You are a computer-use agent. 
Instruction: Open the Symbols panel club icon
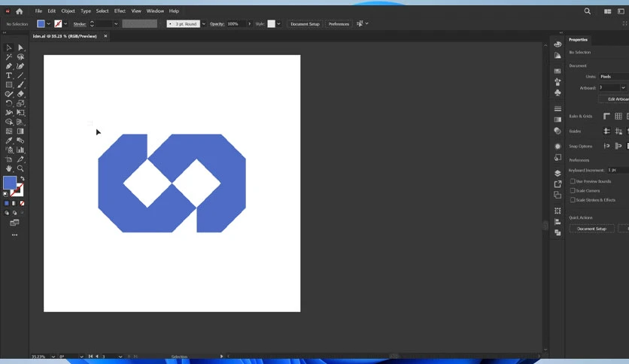coord(558,93)
